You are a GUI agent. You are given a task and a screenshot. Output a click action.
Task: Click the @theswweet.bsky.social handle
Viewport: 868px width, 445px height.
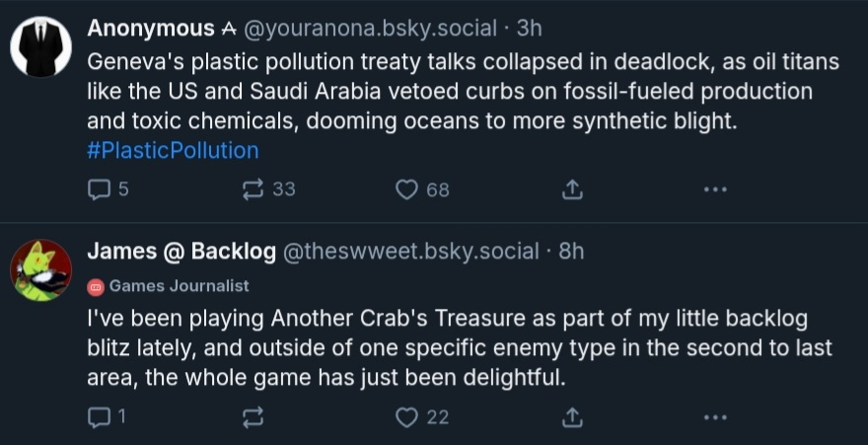pos(411,252)
